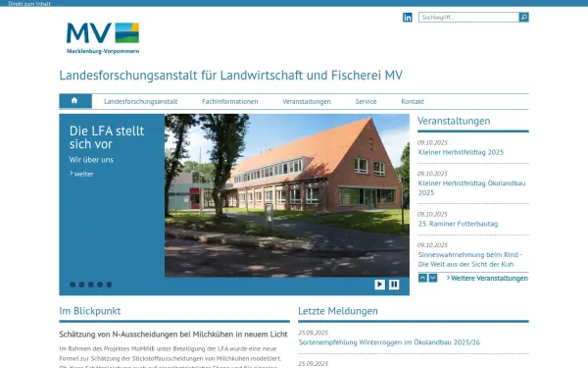This screenshot has width=588, height=368.
Task: Click the search magnifier button
Action: tap(524, 17)
